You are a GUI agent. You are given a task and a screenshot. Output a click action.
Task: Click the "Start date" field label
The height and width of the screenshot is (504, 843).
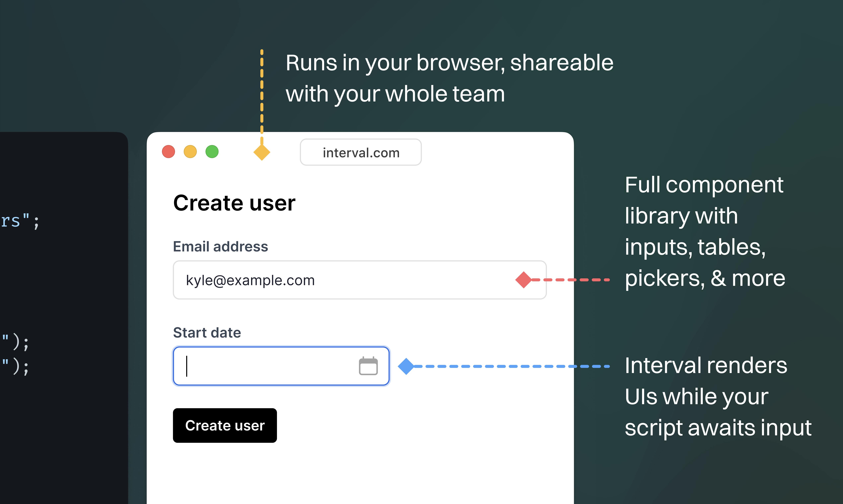pos(207,332)
